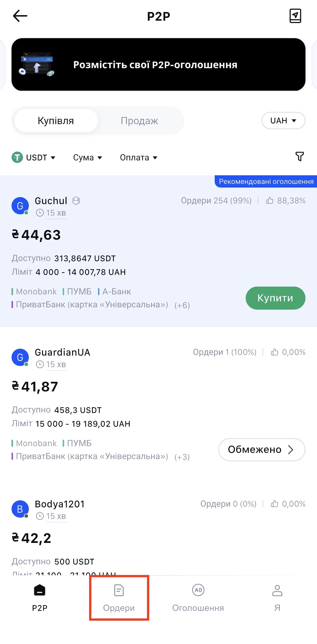This screenshot has height=644, width=317.
Task: Tap the 15 хв time limit under GuardianUA
Action: 56,365
